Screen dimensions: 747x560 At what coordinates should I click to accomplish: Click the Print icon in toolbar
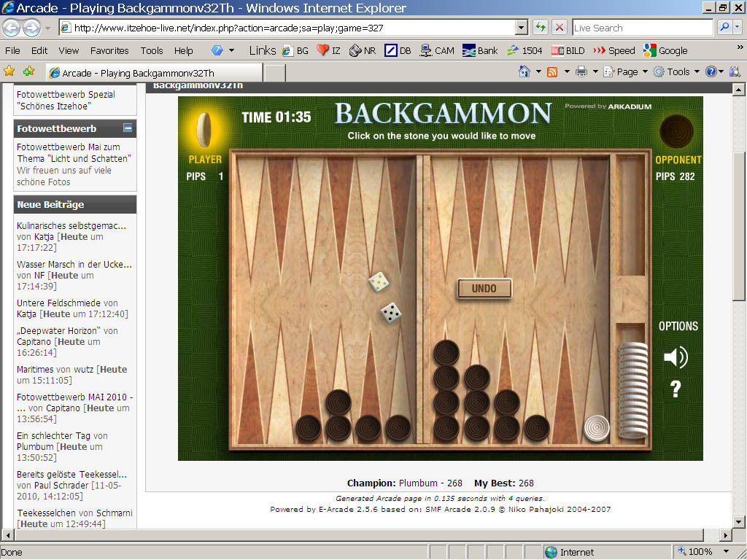click(x=581, y=71)
